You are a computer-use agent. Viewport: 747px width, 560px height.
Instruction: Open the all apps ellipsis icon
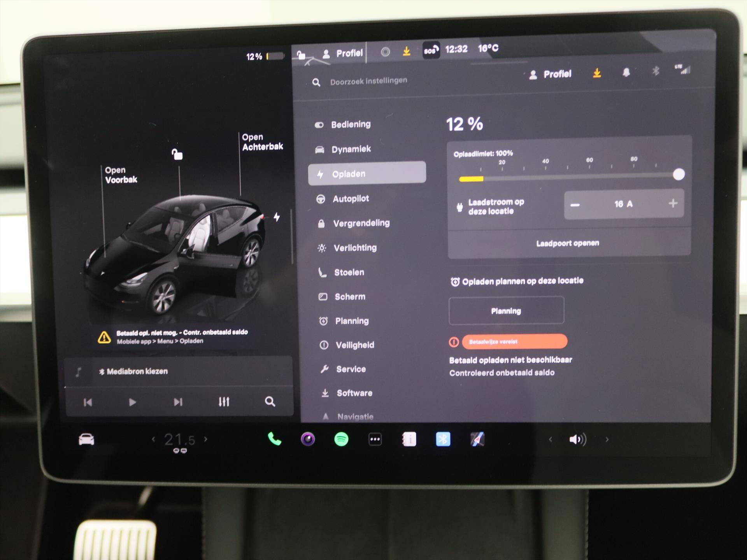tap(375, 439)
